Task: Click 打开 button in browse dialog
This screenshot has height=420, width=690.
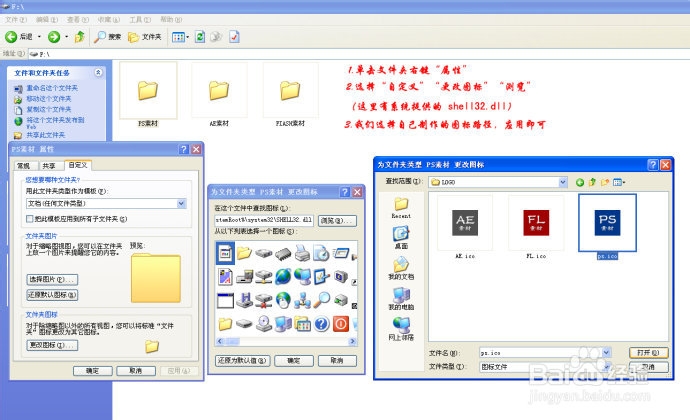Action: pyautogui.click(x=649, y=353)
